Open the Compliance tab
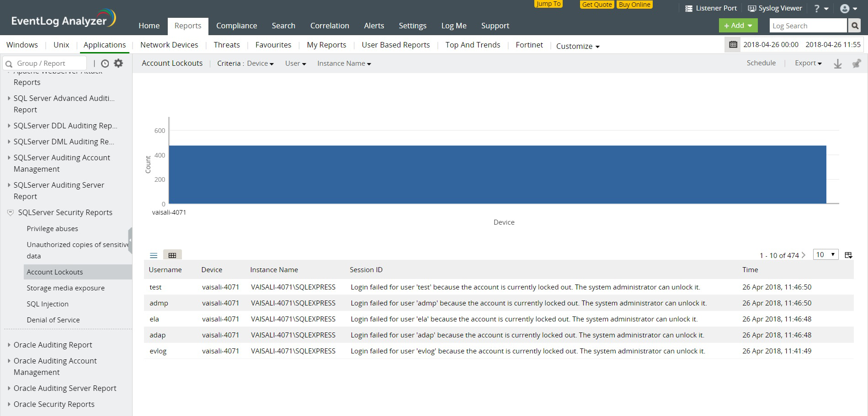 (x=236, y=26)
